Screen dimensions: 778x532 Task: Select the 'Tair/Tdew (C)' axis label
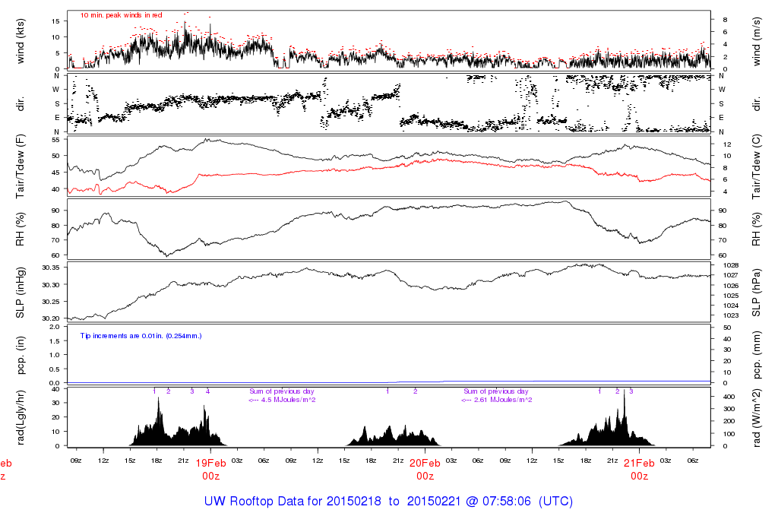pyautogui.click(x=756, y=166)
